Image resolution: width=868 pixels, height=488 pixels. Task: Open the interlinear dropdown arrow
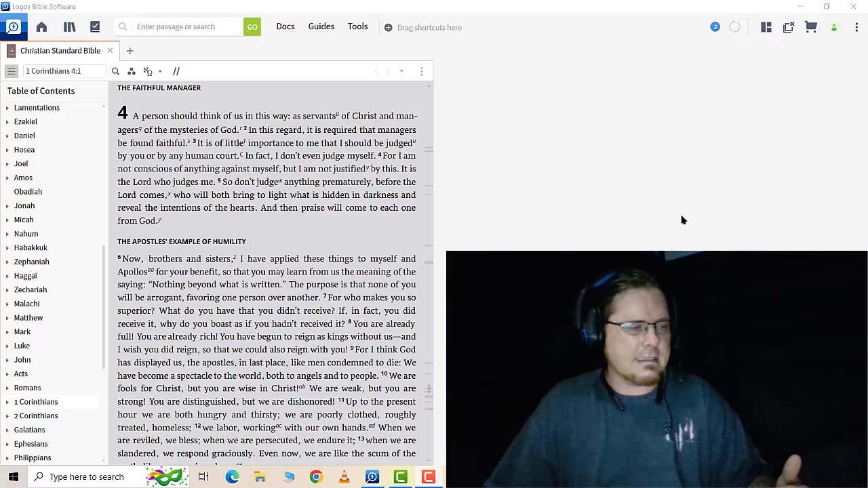[x=160, y=71]
